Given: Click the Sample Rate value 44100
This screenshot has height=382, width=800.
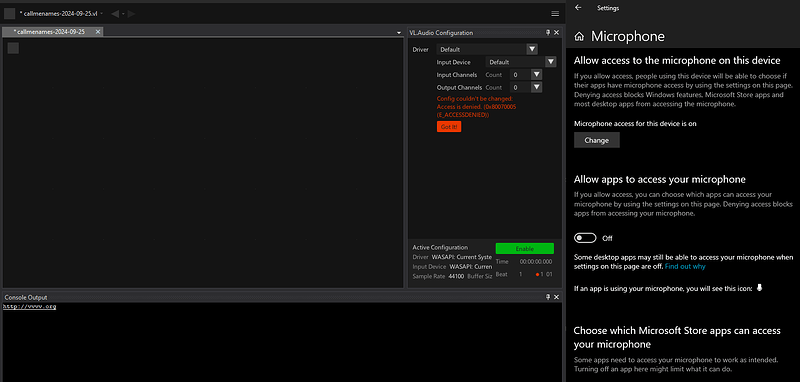Looking at the screenshot, I should (x=456, y=276).
